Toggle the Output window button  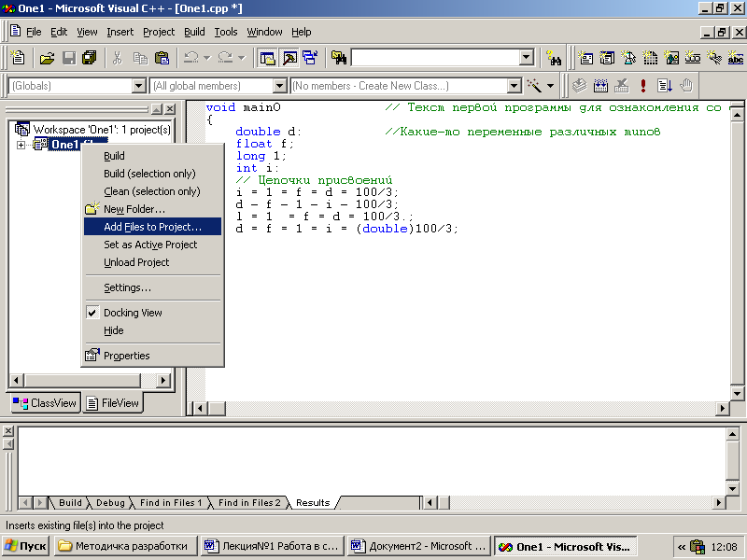coord(289,58)
